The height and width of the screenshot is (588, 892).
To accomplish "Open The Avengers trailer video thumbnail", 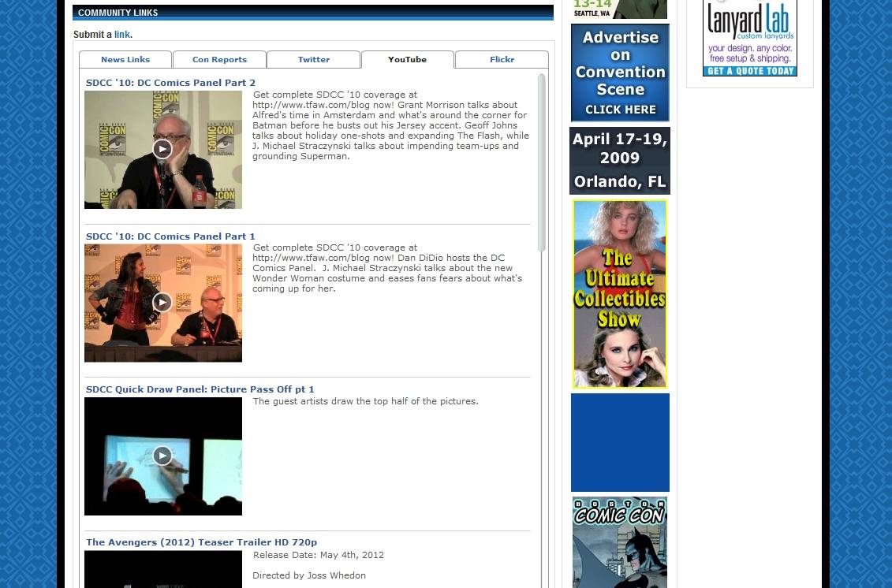I will pos(162,569).
